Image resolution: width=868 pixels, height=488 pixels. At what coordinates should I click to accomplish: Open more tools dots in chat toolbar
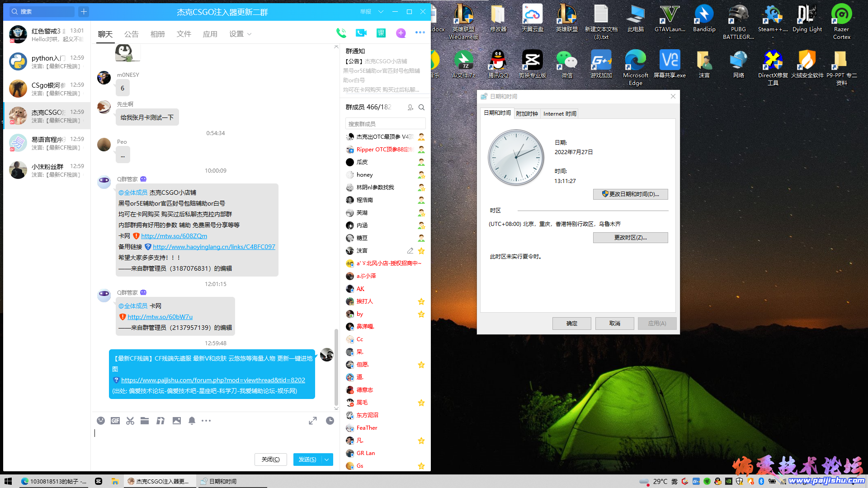206,421
